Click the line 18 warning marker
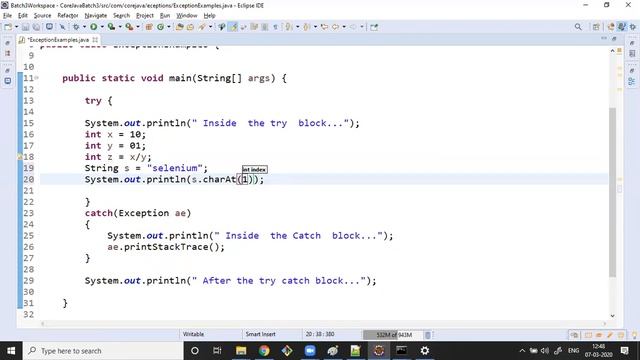The width and height of the screenshot is (640, 360). click(20, 157)
